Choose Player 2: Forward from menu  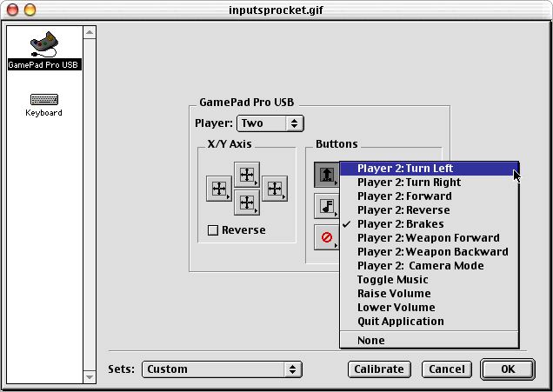pyautogui.click(x=429, y=196)
